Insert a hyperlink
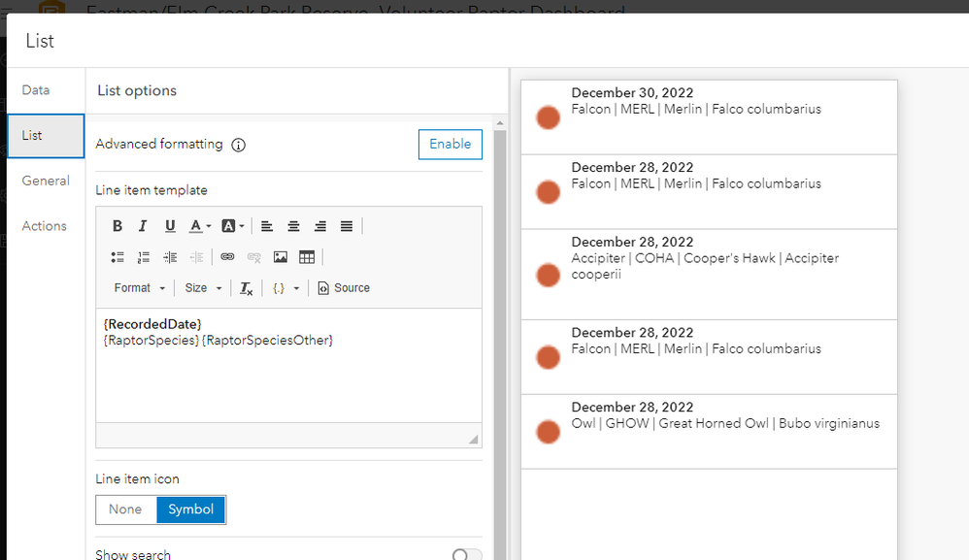This screenshot has width=969, height=560. (227, 257)
